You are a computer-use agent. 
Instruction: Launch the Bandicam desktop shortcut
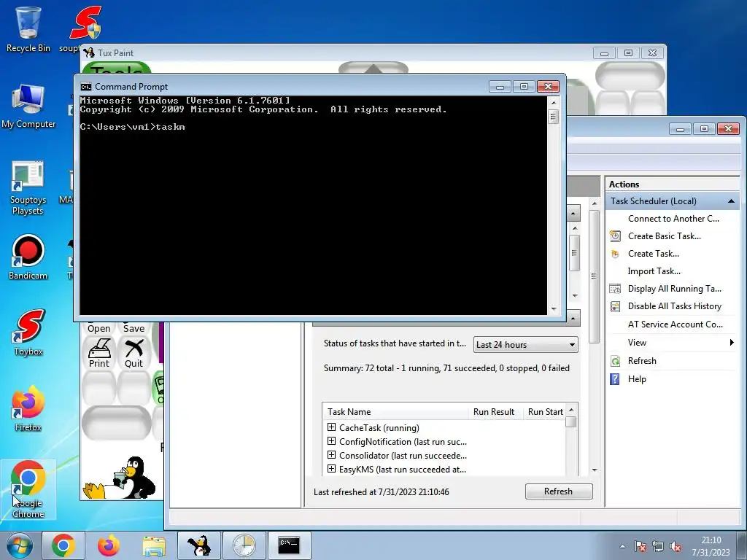[x=28, y=257]
